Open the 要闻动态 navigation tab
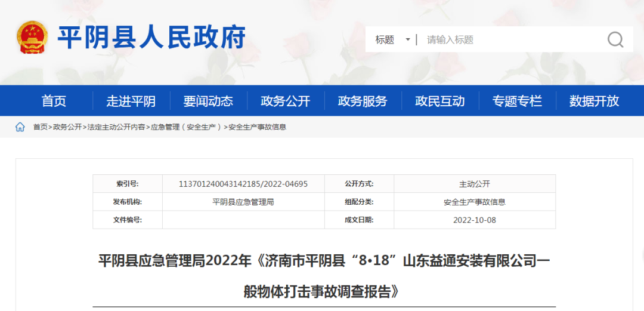This screenshot has height=311, width=644. tap(208, 101)
